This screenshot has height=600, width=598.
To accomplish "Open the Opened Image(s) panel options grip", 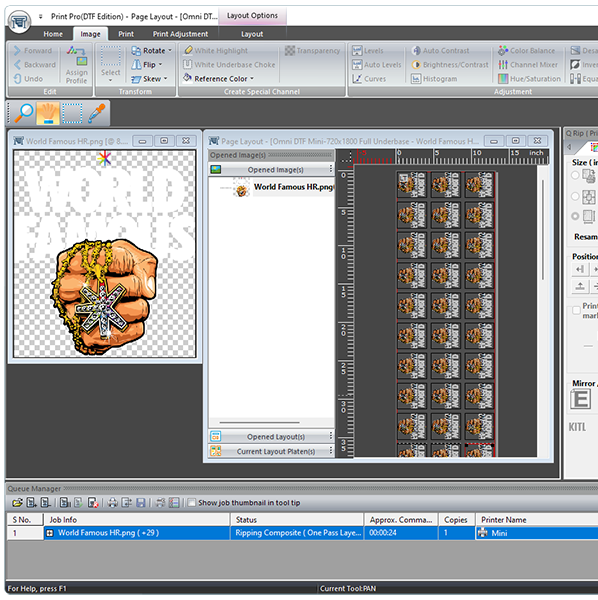I will click(331, 169).
